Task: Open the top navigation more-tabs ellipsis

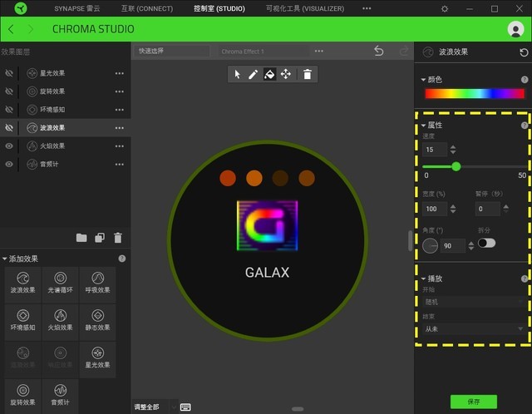Action: pyautogui.click(x=367, y=8)
